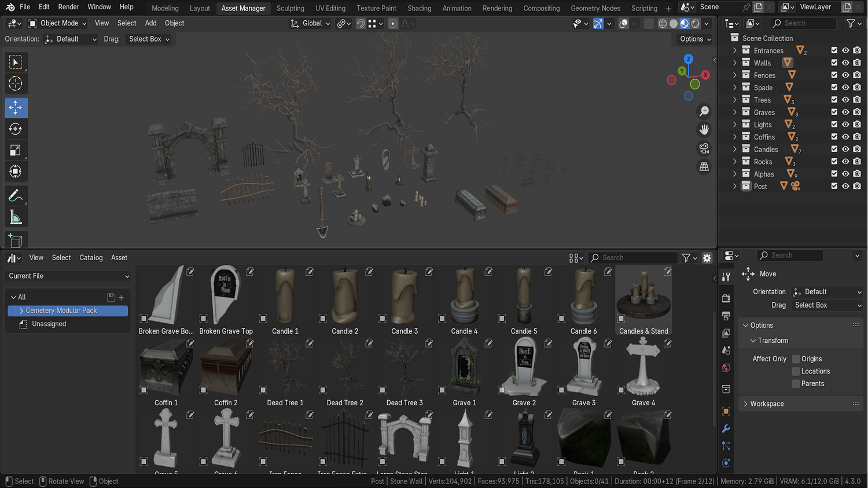Click the viewport zoom magnifier gizmo

(704, 111)
